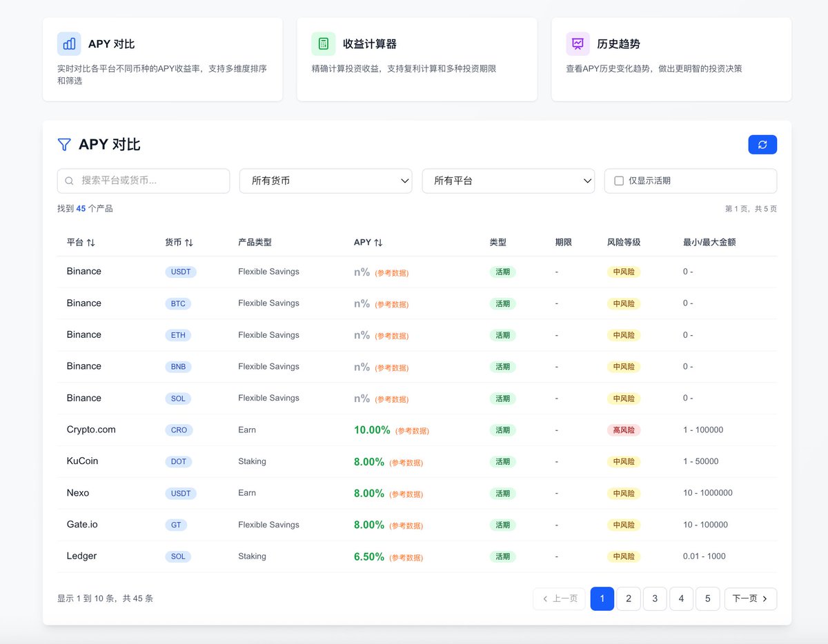
Task: Click the GT currency tag
Action: [x=176, y=525]
